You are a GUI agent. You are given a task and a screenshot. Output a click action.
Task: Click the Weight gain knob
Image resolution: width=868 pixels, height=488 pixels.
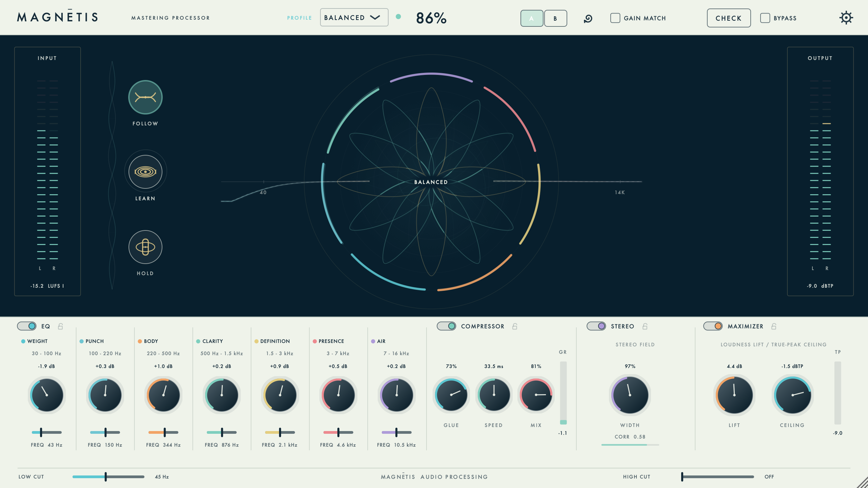tap(47, 395)
